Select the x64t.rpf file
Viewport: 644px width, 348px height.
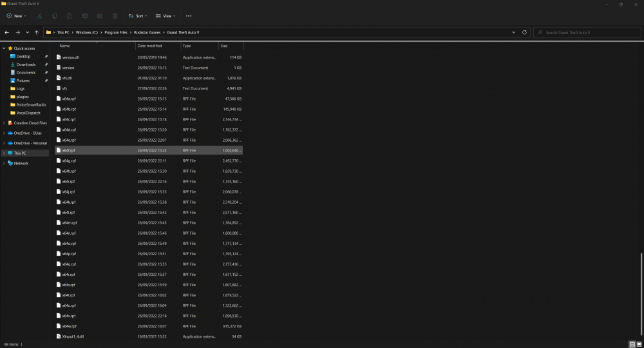[149, 295]
